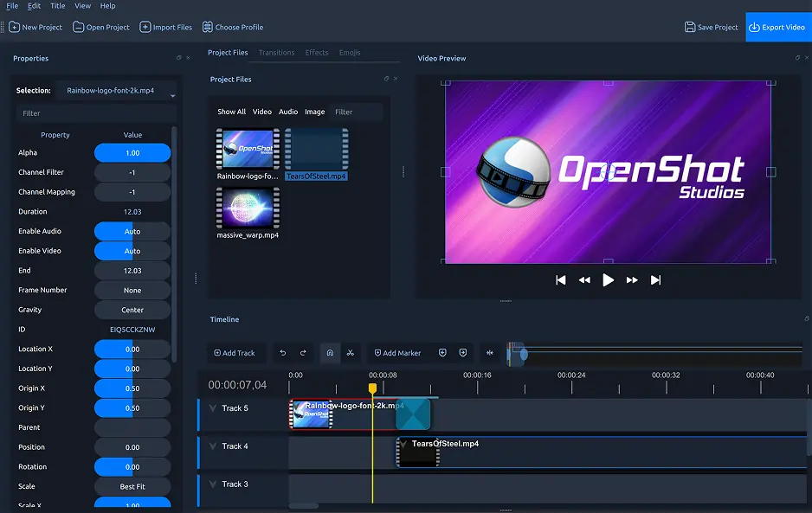Click center timeline on playhead icon
The image size is (812, 513).
489,353
